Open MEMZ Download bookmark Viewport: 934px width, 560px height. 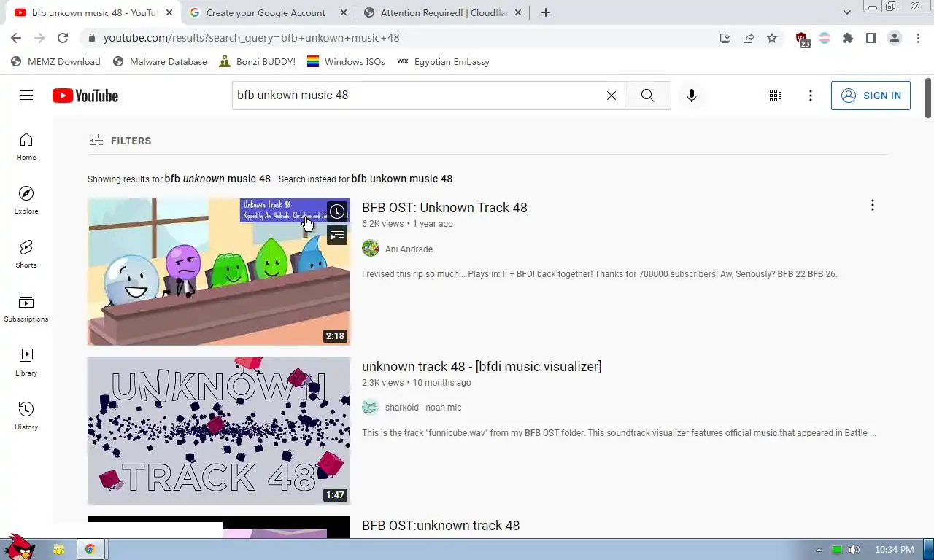point(56,62)
